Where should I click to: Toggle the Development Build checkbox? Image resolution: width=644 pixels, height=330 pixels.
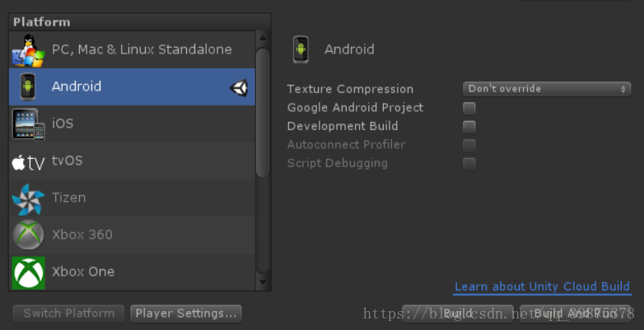coord(469,127)
